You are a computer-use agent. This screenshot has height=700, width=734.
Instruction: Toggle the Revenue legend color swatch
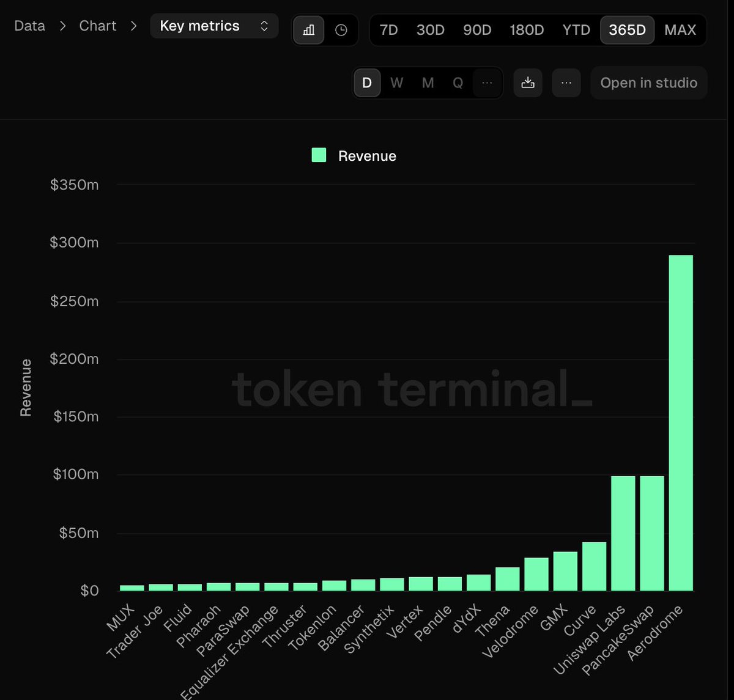tap(319, 155)
